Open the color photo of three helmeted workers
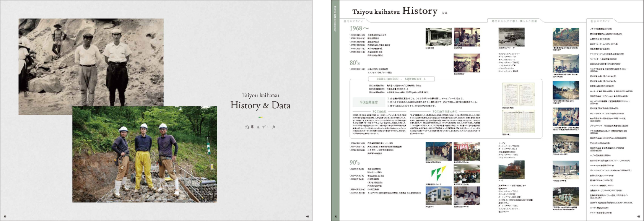The height and width of the screenshot is (221, 644). 145,154
